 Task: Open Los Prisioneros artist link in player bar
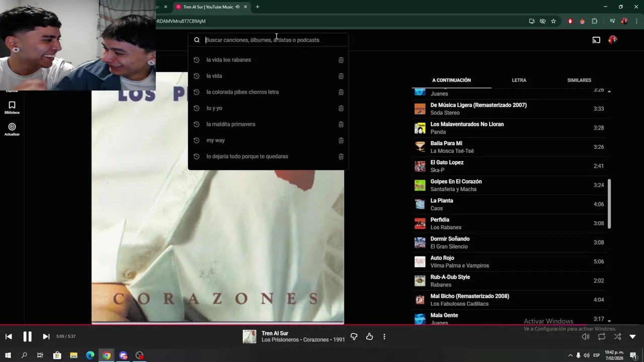click(x=280, y=340)
